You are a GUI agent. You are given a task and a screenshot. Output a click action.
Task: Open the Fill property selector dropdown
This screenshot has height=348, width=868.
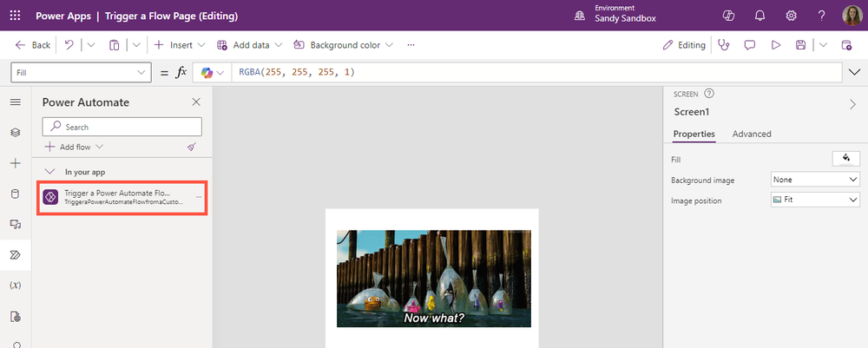point(81,73)
